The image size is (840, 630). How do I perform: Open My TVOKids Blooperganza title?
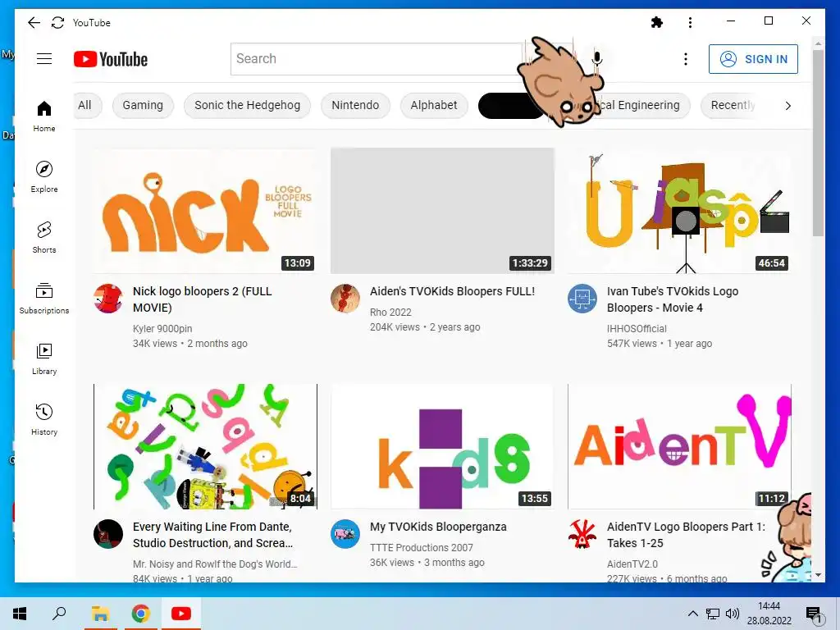(x=438, y=527)
